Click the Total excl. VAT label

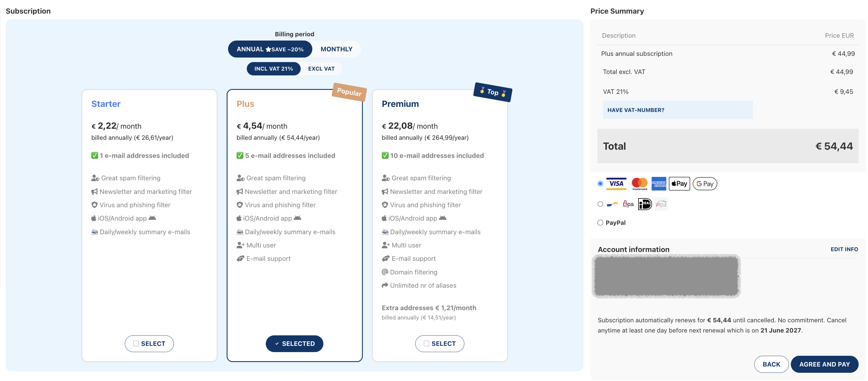click(624, 72)
